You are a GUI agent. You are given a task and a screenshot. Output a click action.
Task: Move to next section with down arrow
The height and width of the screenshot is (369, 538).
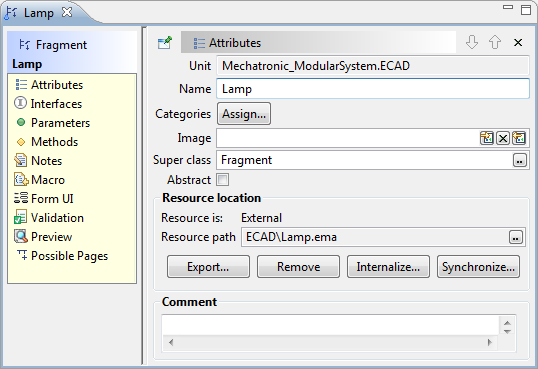[x=472, y=43]
